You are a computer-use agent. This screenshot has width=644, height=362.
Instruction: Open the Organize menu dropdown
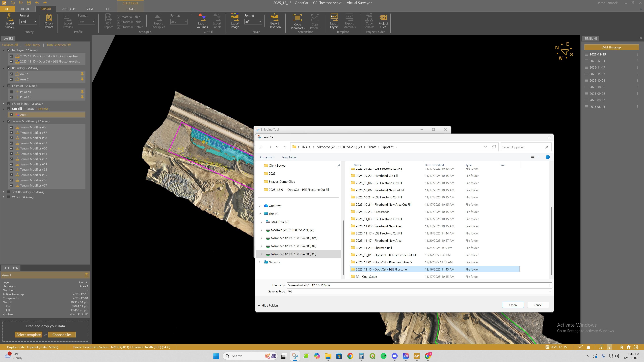pos(267,157)
